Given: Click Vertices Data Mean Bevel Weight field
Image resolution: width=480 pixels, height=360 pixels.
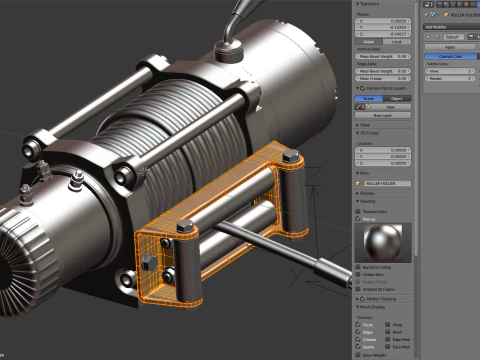Looking at the screenshot, I should (x=383, y=56).
